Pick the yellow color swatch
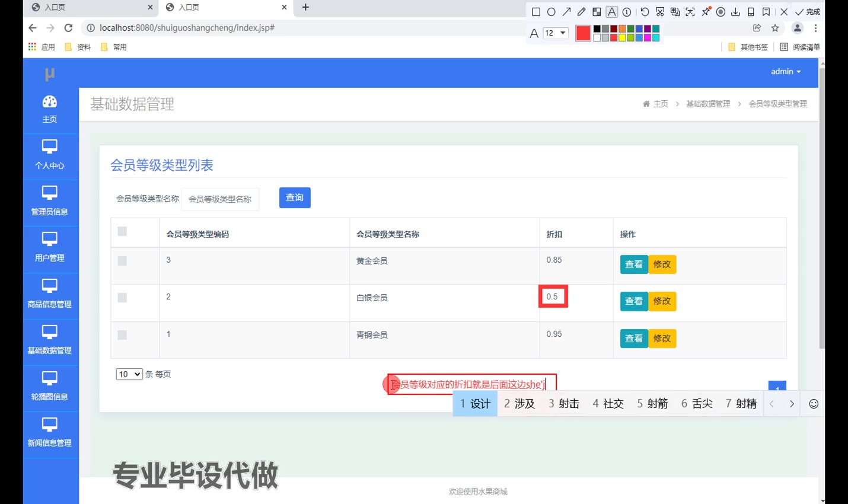The height and width of the screenshot is (504, 848). coord(622,37)
